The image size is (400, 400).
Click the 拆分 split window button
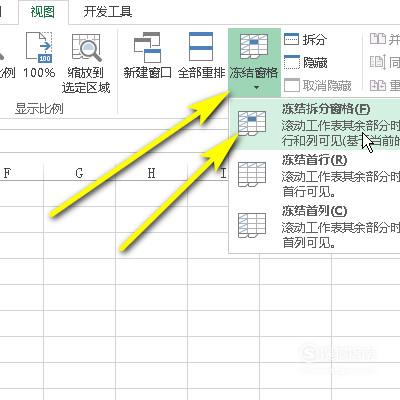(305, 39)
